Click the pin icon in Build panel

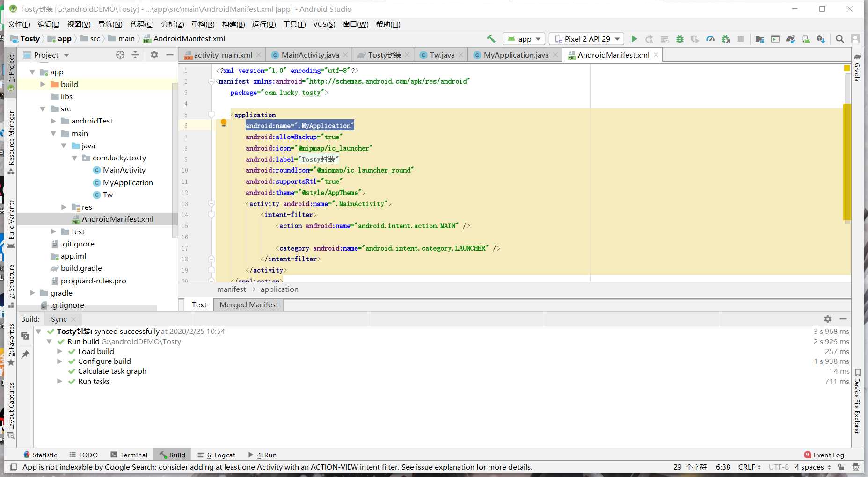pyautogui.click(x=25, y=354)
